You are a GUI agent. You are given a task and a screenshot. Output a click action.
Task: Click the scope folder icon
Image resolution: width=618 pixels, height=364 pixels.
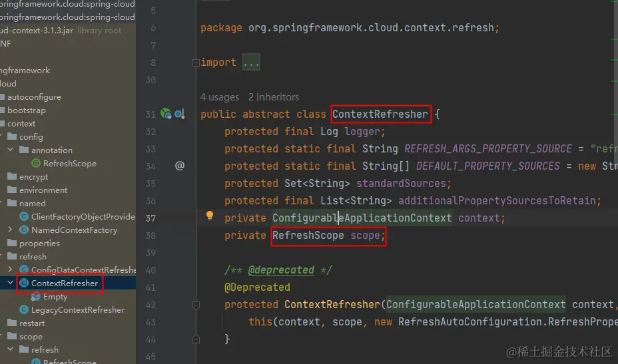pos(12,337)
